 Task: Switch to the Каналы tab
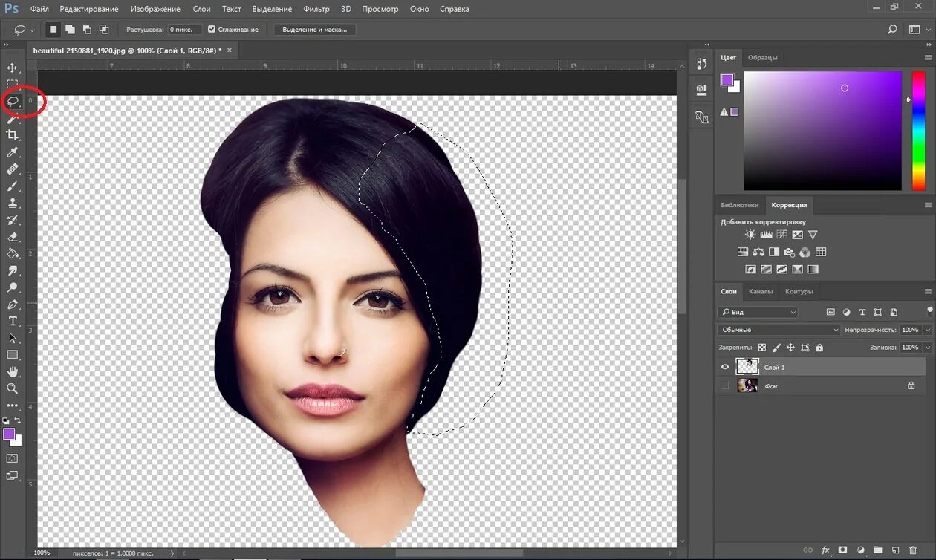761,291
